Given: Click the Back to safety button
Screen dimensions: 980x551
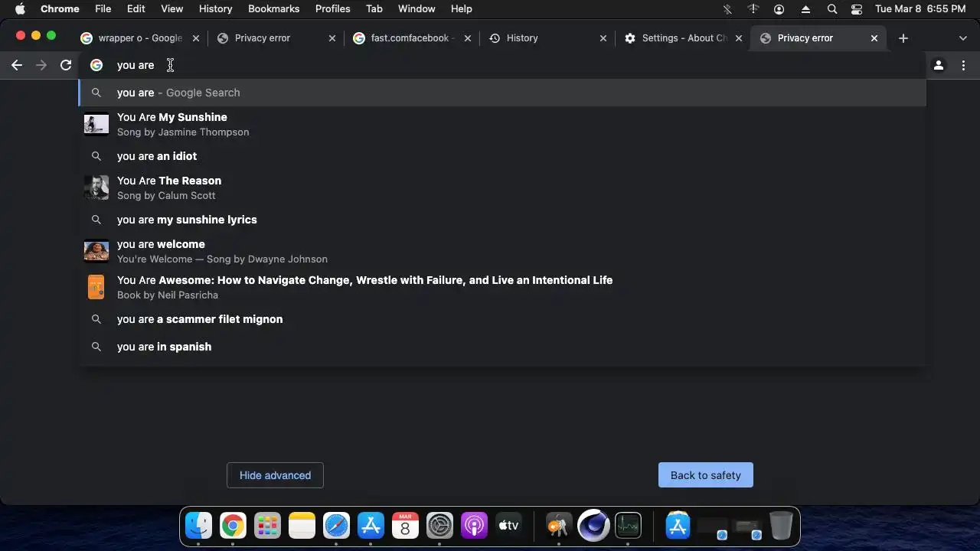Looking at the screenshot, I should point(705,475).
